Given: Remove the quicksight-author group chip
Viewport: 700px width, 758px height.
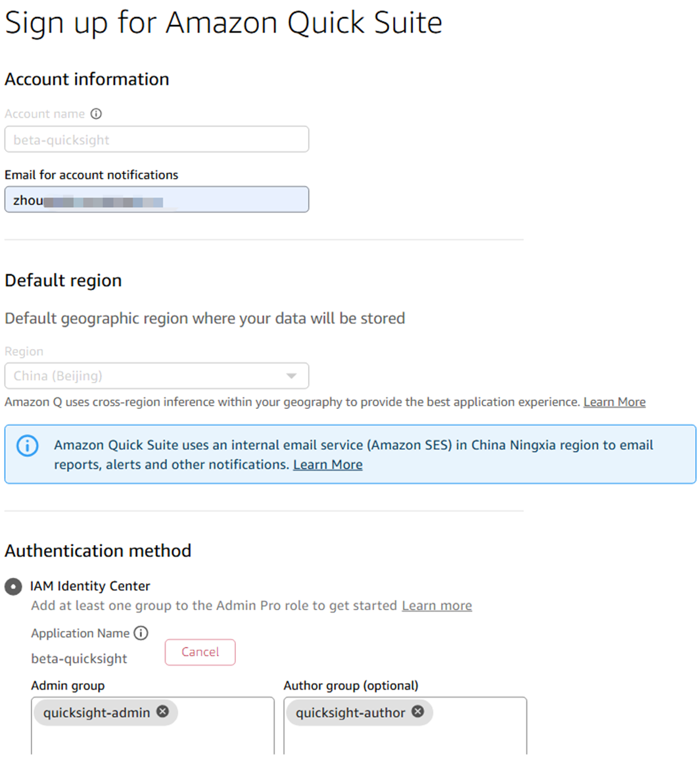Looking at the screenshot, I should (417, 711).
